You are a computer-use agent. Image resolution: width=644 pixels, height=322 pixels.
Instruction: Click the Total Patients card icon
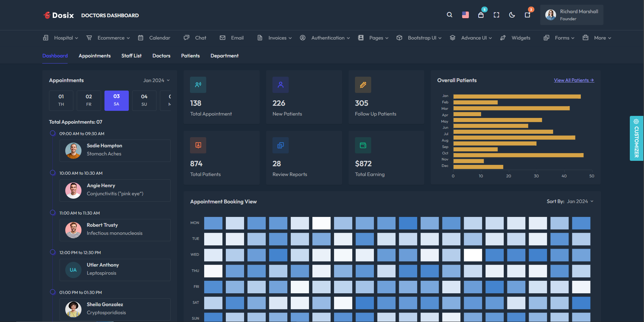point(198,145)
